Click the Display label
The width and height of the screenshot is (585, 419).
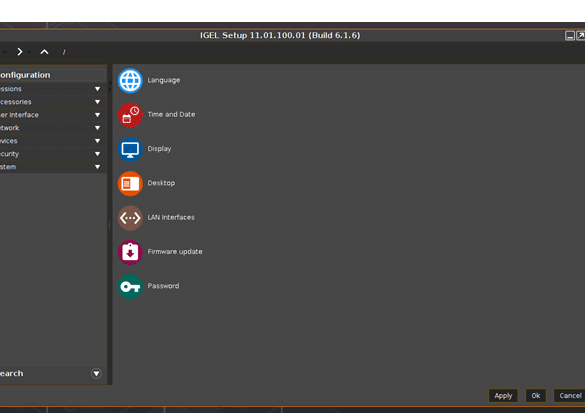[159, 149]
